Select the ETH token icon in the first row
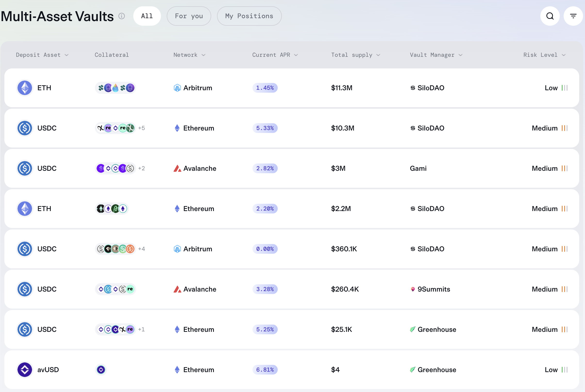Screen dimensions: 585x392 25,88
